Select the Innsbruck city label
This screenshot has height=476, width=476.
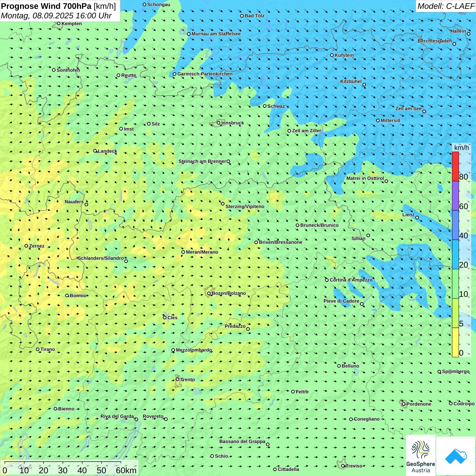point(233,123)
